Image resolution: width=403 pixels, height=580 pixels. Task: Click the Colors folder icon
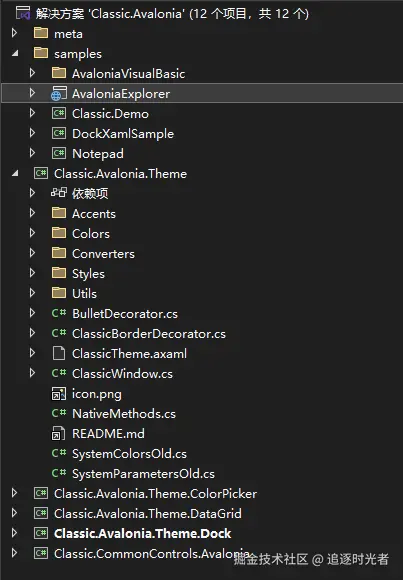(59, 233)
